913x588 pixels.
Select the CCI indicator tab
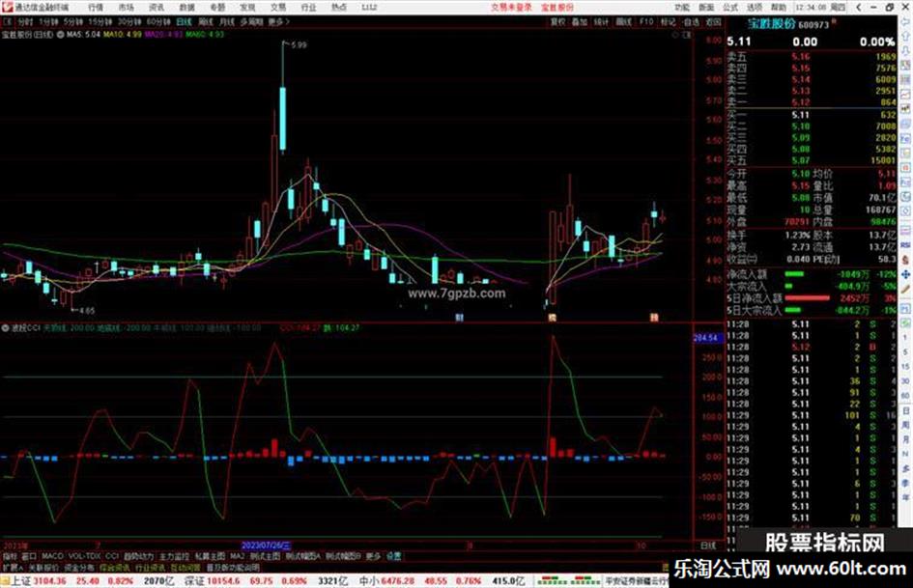(x=112, y=556)
